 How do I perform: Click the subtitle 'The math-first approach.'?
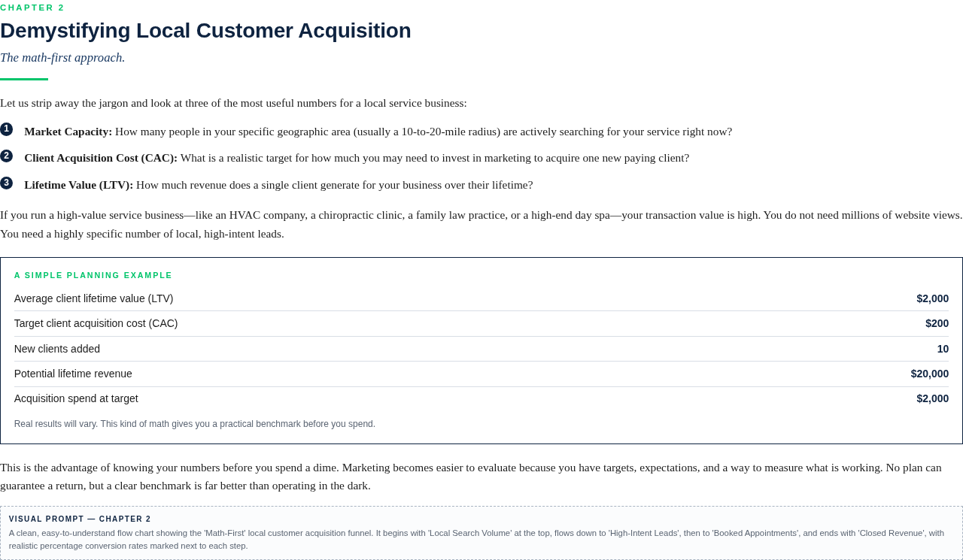[x=62, y=58]
